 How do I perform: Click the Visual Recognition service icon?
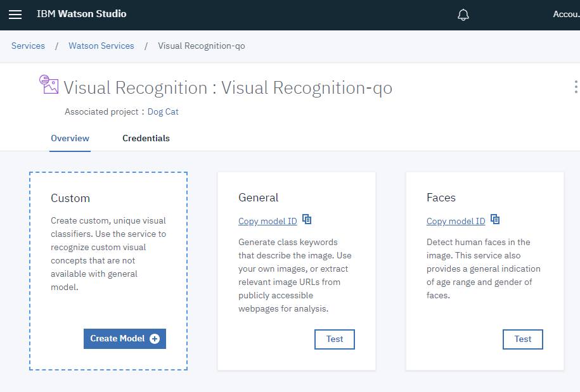tap(49, 84)
